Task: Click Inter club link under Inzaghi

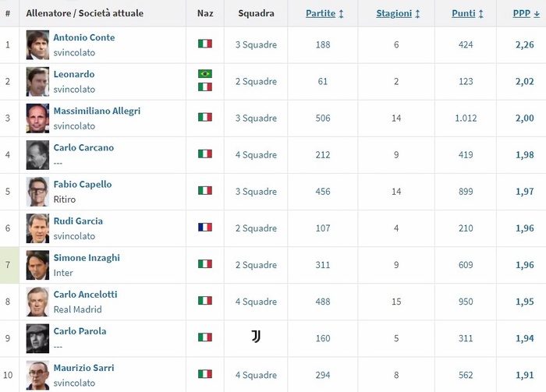Action: click(x=63, y=273)
